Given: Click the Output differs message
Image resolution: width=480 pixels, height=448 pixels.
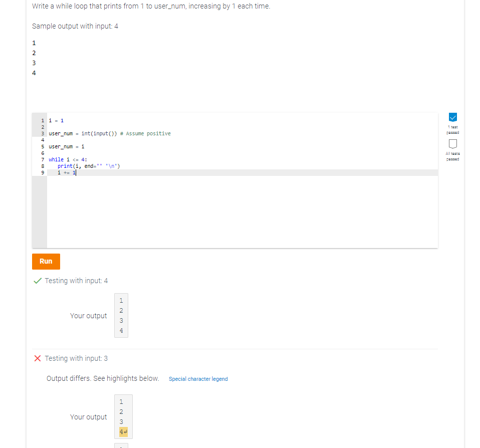Looking at the screenshot, I should [102, 378].
